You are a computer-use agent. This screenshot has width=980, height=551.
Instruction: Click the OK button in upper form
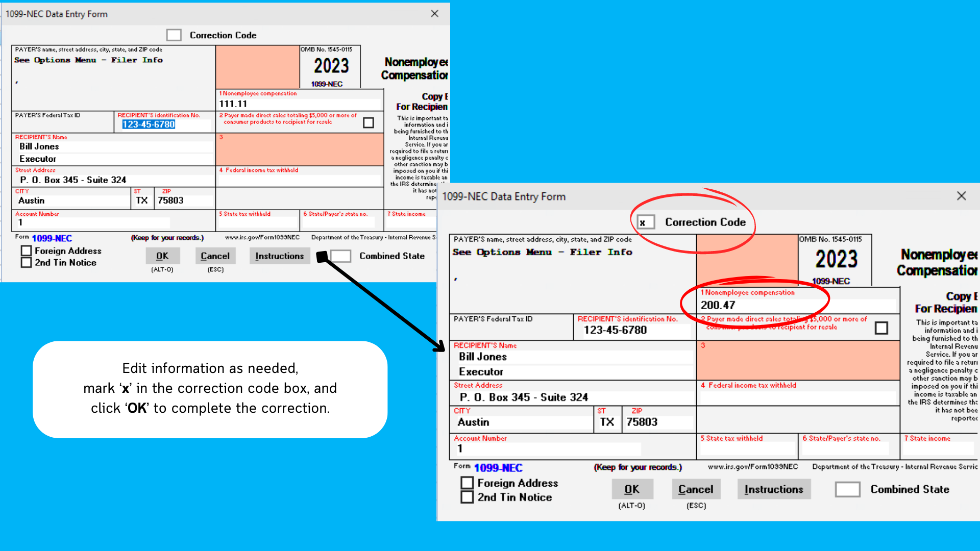pos(162,256)
